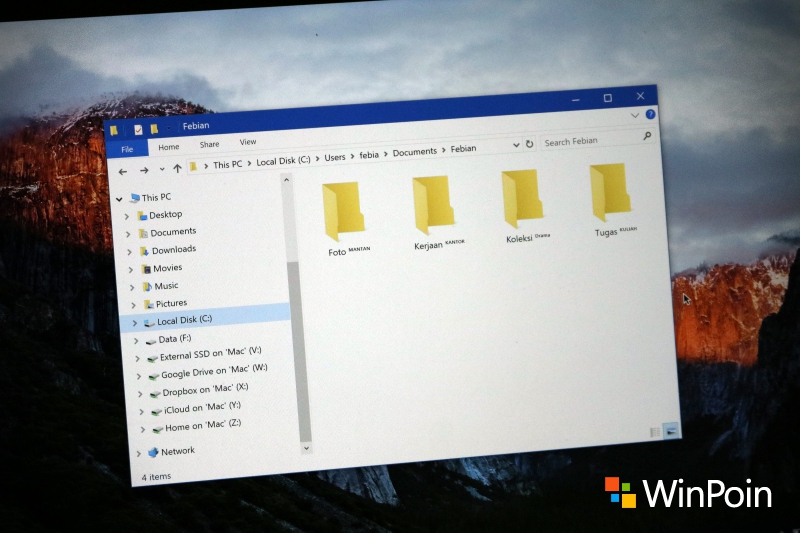This screenshot has height=533, width=800.
Task: Expand the ribbon with the chevron
Action: tap(635, 115)
